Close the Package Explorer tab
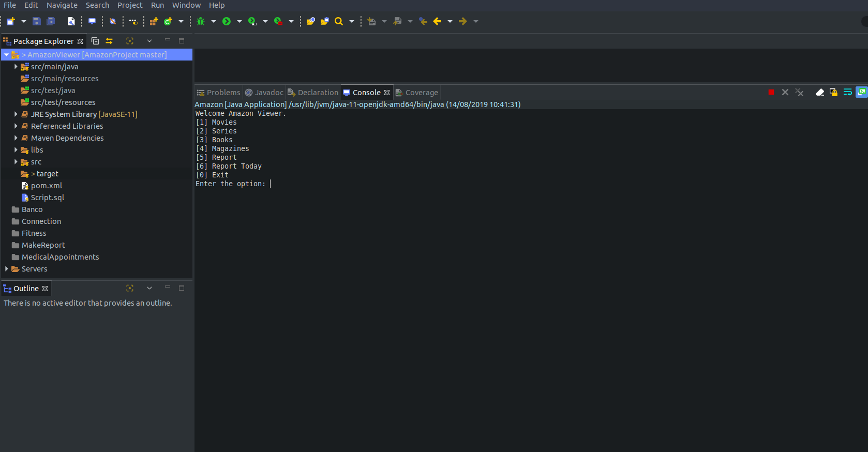This screenshot has width=868, height=452. click(80, 41)
